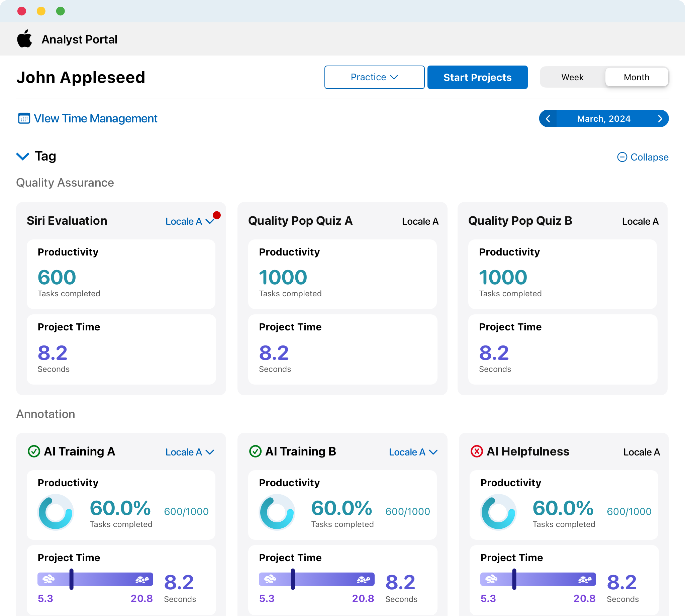Click 600/1000 in AI Helpfulness
685x616 pixels.
pos(629,511)
